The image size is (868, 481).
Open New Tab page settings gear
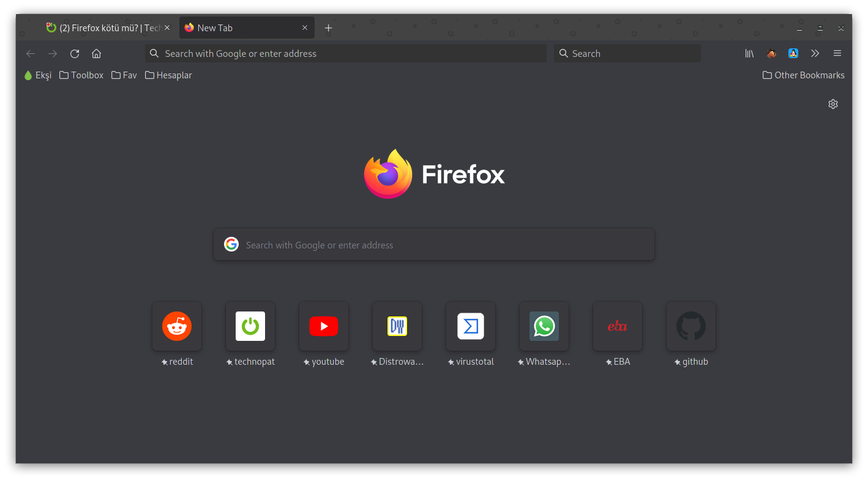(x=832, y=104)
